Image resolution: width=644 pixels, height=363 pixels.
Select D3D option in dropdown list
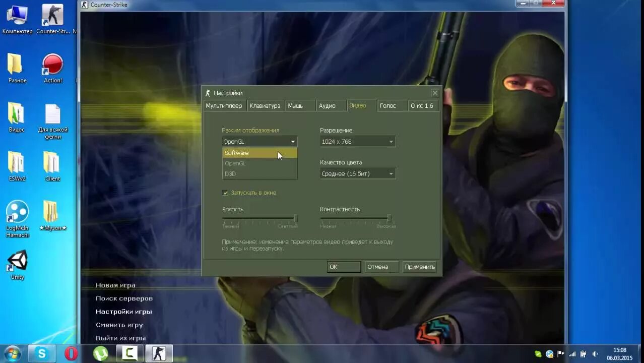pyautogui.click(x=260, y=173)
